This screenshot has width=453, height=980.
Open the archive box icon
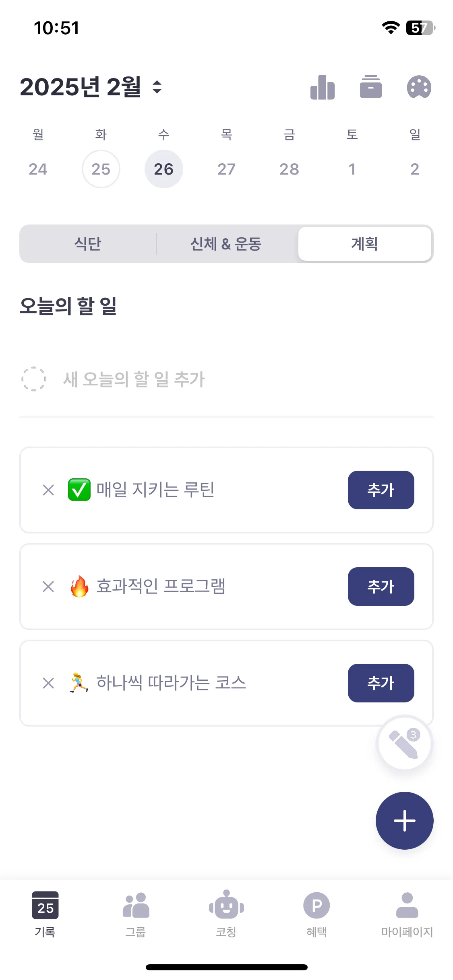click(370, 87)
